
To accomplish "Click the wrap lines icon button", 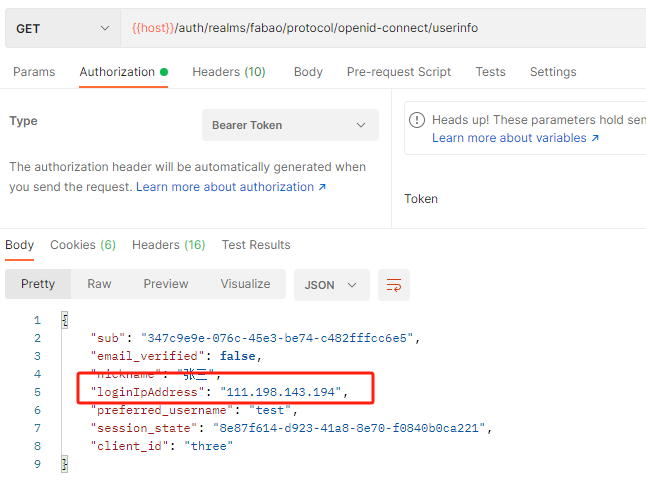I will (x=394, y=284).
